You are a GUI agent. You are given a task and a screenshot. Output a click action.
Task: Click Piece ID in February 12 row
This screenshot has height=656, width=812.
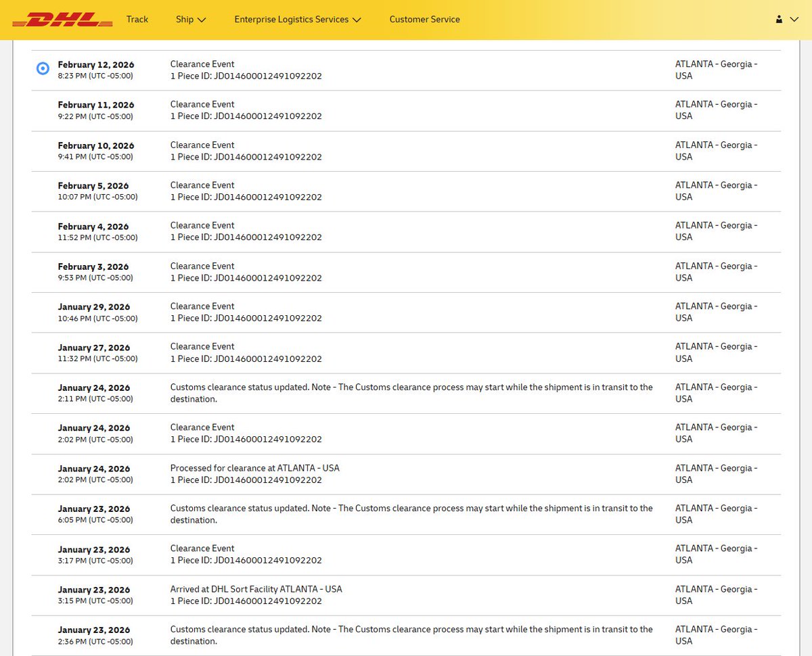pos(246,76)
